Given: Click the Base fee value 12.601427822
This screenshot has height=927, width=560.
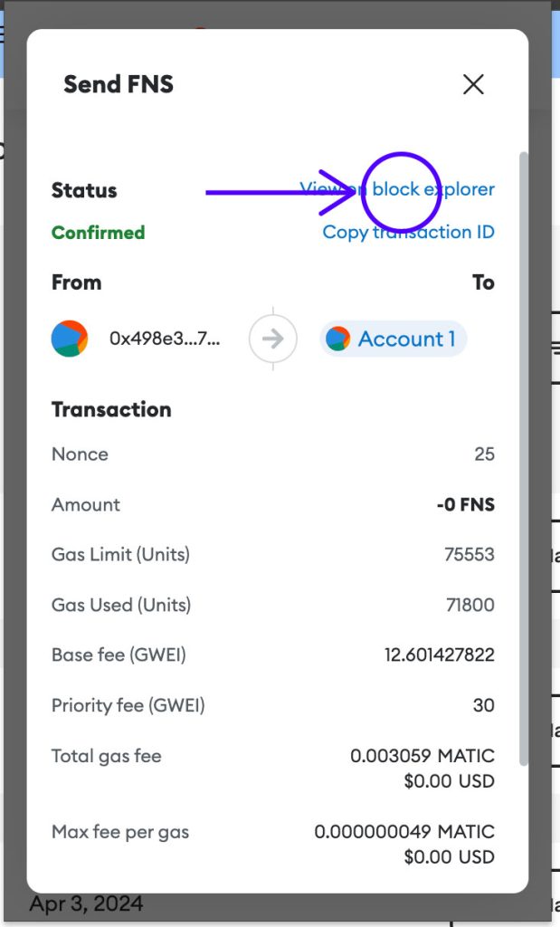Looking at the screenshot, I should pyautogui.click(x=440, y=655).
